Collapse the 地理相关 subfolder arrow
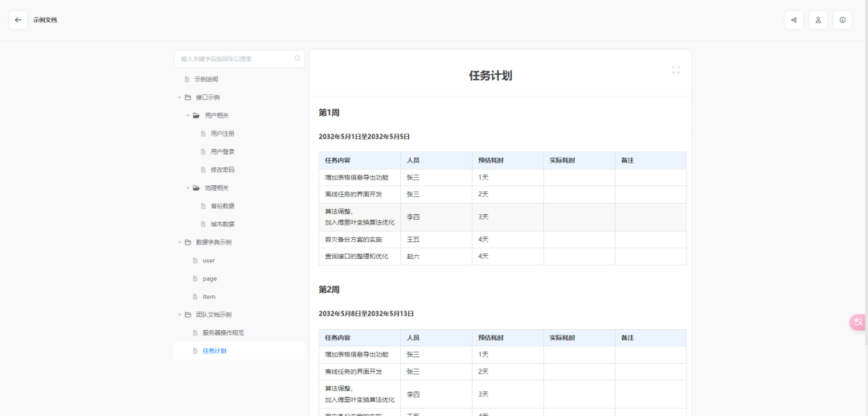The image size is (868, 416). click(x=187, y=188)
